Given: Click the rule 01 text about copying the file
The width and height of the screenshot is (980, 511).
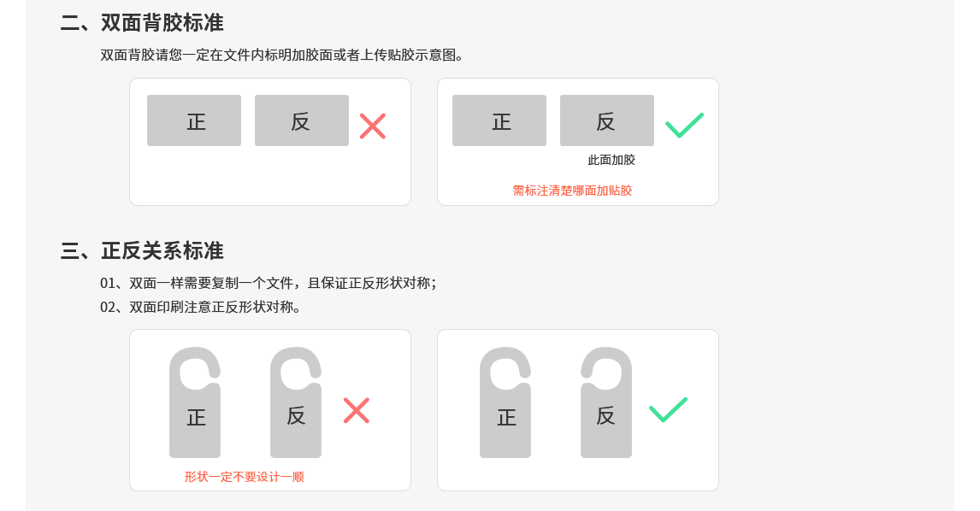Looking at the screenshot, I should [269, 283].
